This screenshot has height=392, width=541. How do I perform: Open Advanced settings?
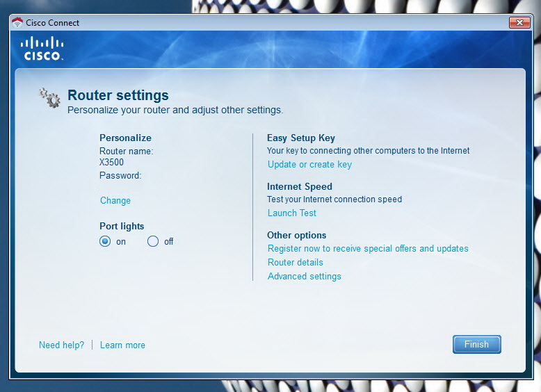point(305,276)
